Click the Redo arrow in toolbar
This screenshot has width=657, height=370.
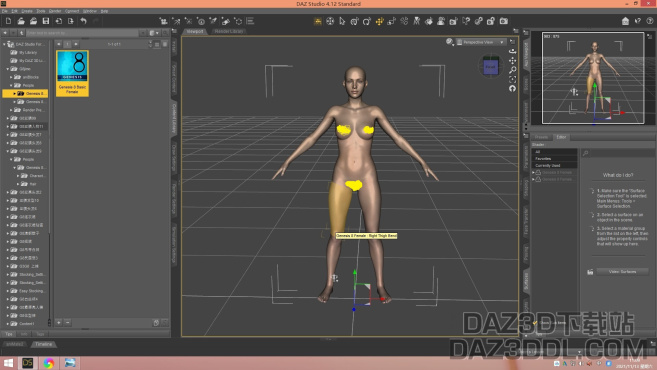tap(96, 21)
